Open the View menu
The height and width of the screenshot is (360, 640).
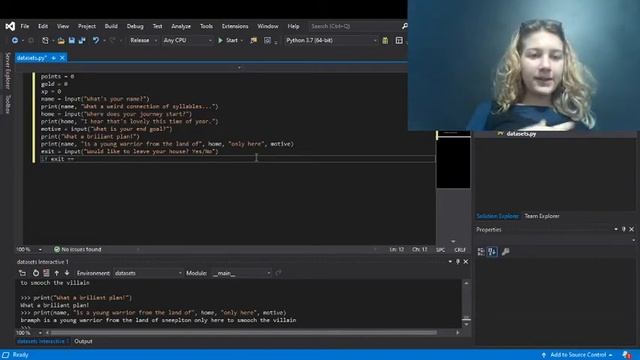(x=62, y=26)
